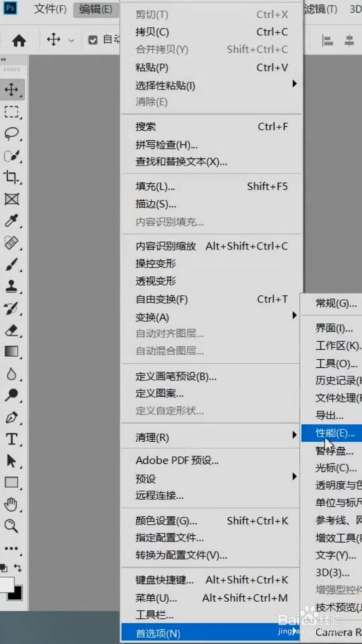Choose Stroke from the Edit menu

(x=212, y=204)
